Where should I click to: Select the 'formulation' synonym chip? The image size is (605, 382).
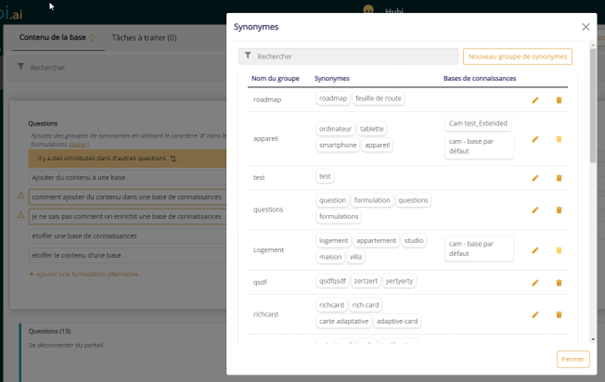[372, 200]
